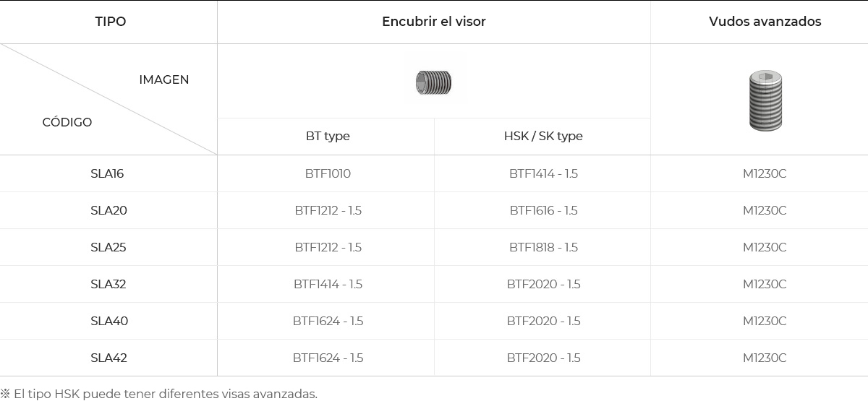Click the HSK / SK type subheader

click(x=543, y=136)
